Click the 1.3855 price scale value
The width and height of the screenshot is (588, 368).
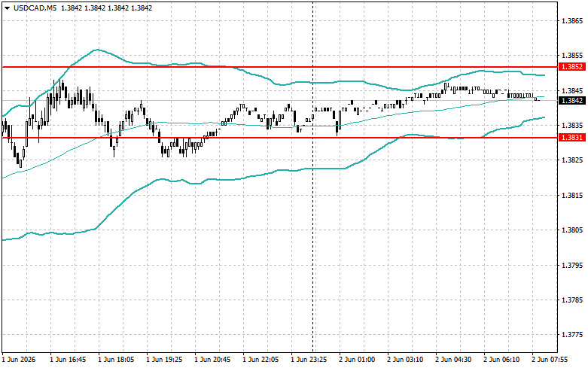(x=572, y=56)
